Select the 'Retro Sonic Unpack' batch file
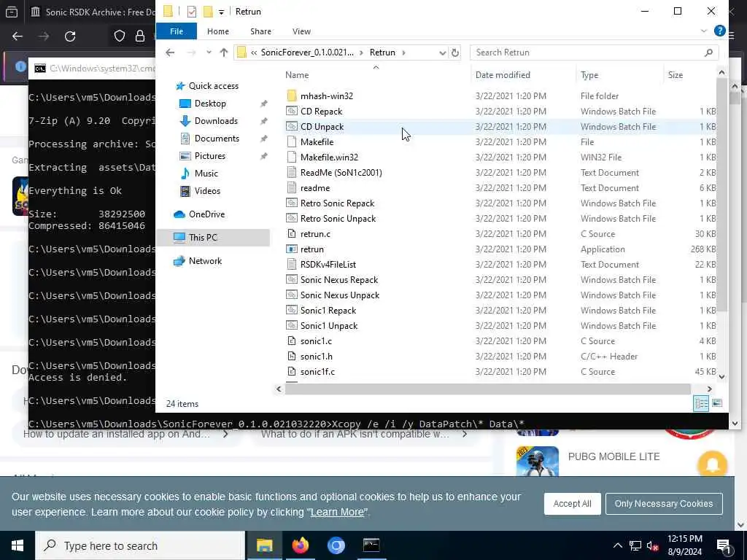This screenshot has height=560, width=747. pyautogui.click(x=338, y=219)
